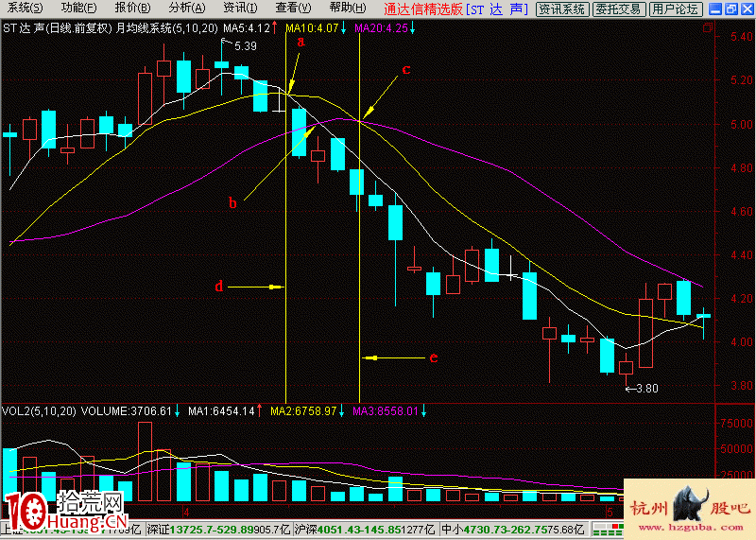756x540 pixels.
Task: Click the MA3:8558.01 volume label
Action: pos(386,411)
